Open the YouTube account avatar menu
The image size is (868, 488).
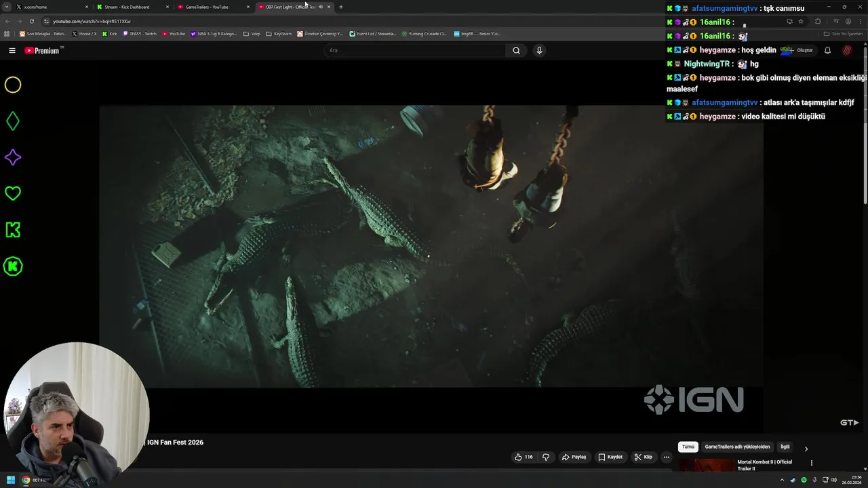click(x=847, y=50)
